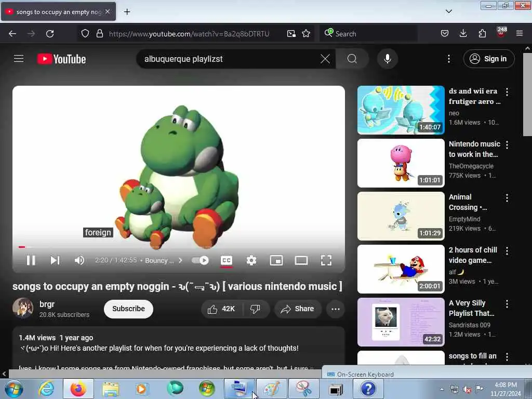
Task: Switch to Firefox in the taskbar
Action: click(x=78, y=389)
